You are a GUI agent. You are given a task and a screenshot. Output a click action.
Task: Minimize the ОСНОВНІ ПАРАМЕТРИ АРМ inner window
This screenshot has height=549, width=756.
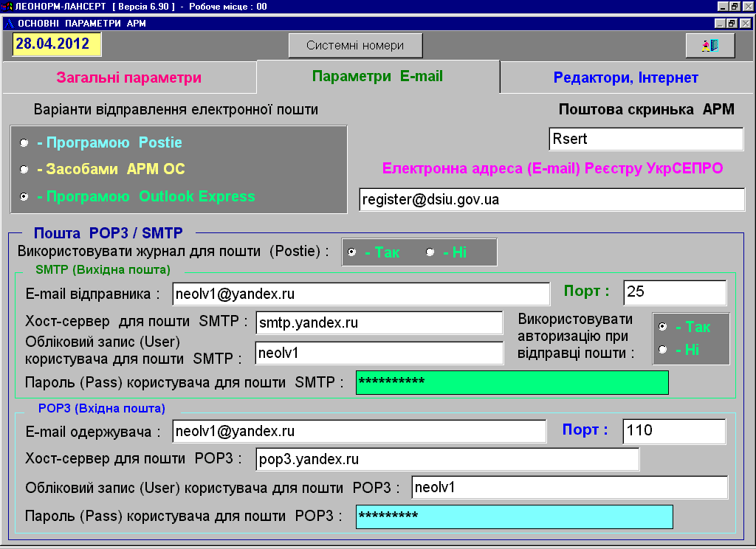pos(720,23)
